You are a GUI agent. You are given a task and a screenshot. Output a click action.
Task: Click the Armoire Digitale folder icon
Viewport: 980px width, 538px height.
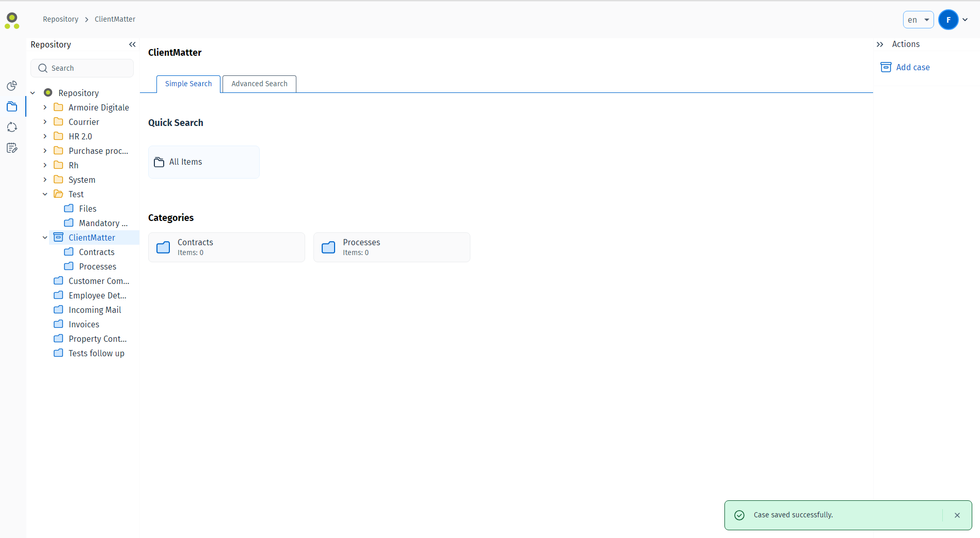[58, 107]
